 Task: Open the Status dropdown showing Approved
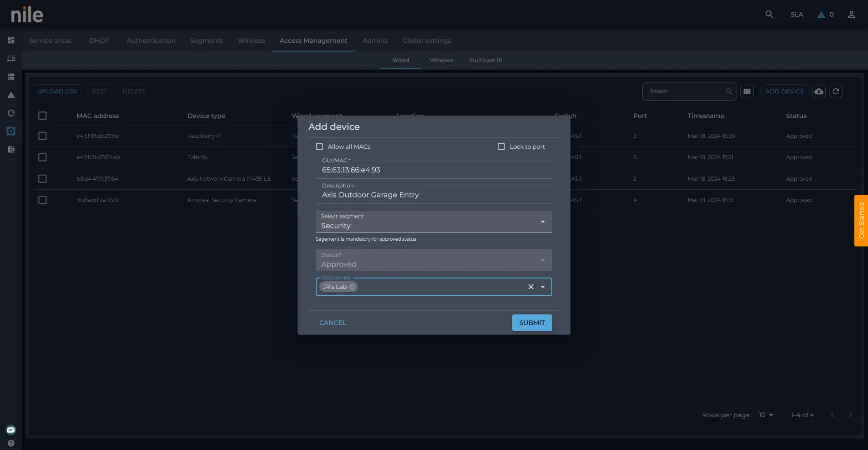click(434, 260)
